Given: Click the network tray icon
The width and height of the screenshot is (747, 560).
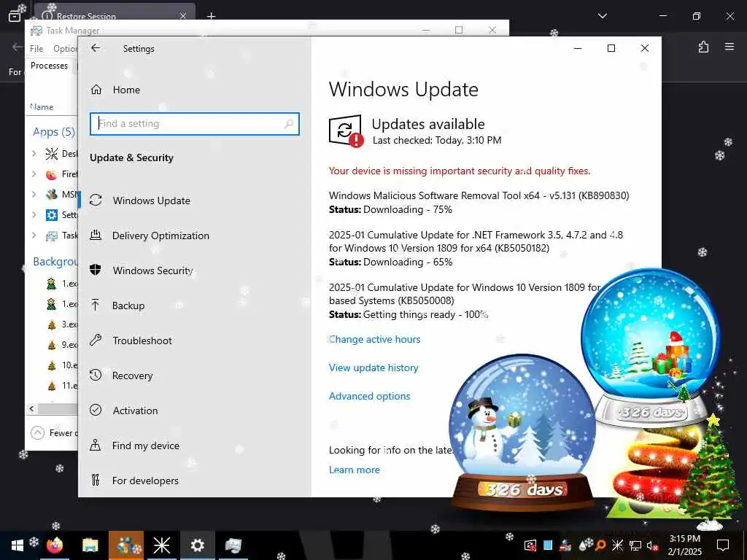Looking at the screenshot, I should pos(635,545).
